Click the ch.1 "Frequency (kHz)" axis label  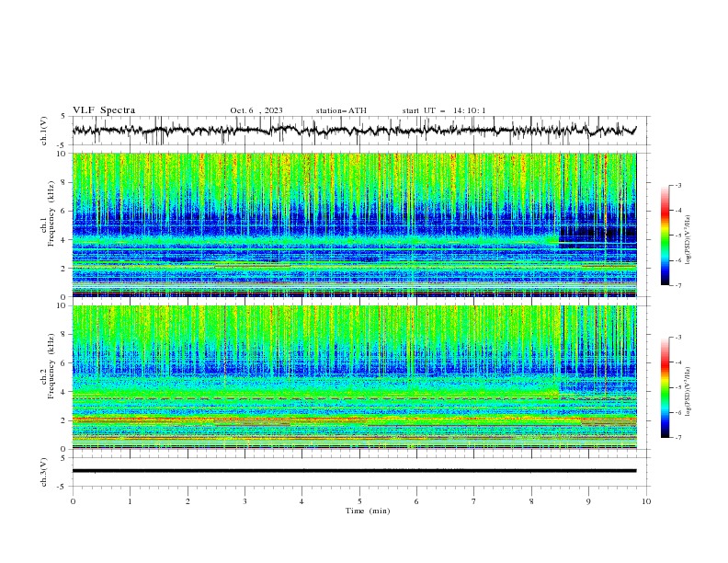tap(51, 213)
